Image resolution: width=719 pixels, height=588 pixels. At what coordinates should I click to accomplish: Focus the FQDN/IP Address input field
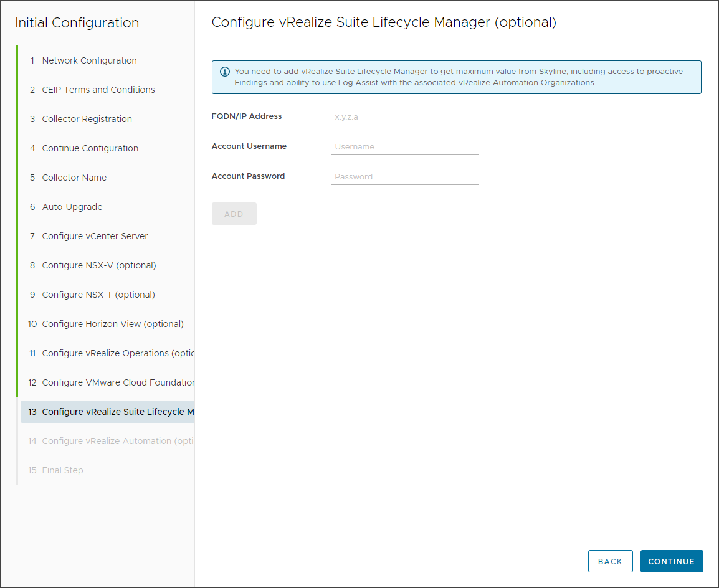pyautogui.click(x=439, y=117)
